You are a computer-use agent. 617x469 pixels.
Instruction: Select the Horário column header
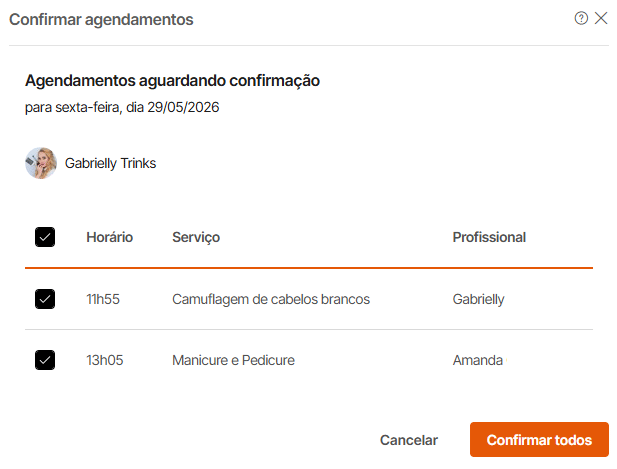110,237
